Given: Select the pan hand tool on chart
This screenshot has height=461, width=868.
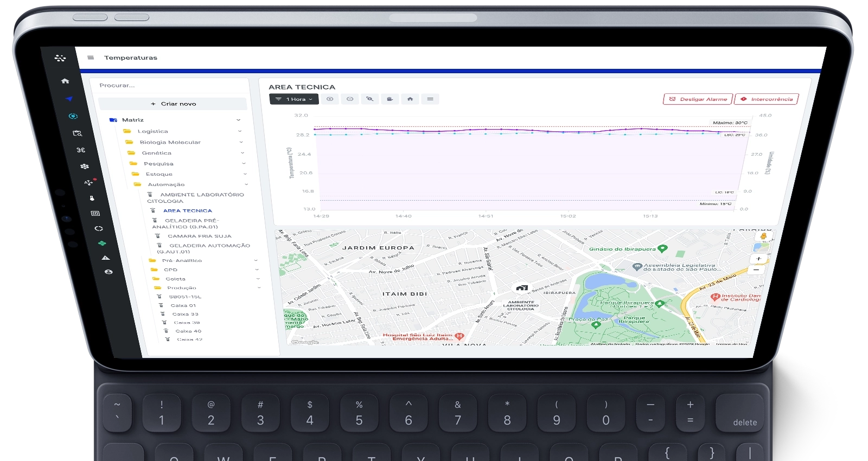Looking at the screenshot, I should click(390, 99).
